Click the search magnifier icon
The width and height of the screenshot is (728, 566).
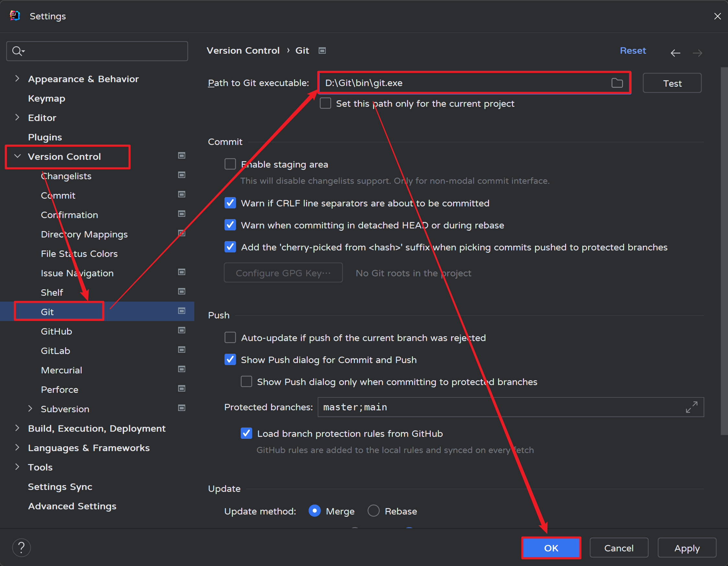17,51
